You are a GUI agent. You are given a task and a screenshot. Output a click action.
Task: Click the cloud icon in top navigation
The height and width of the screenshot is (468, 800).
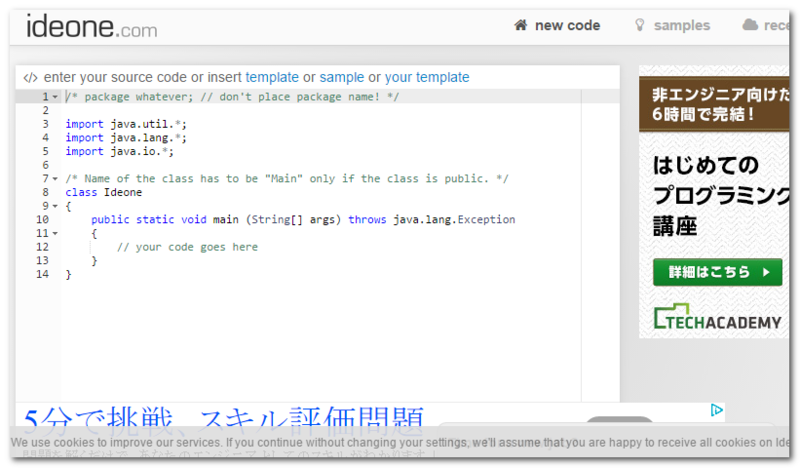point(750,24)
